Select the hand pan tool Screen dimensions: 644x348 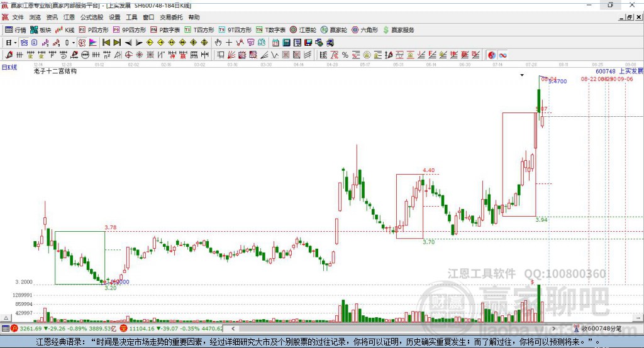(x=218, y=43)
